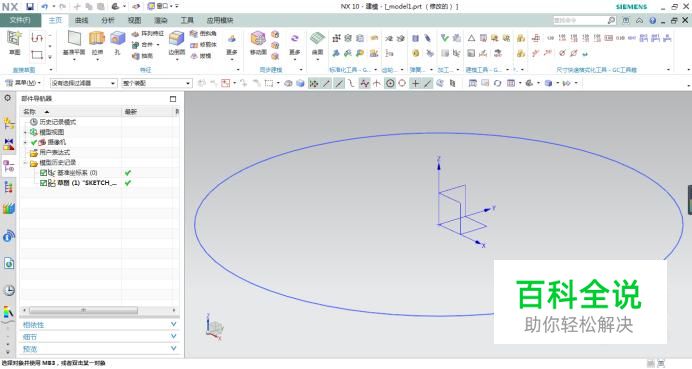Toggle the intersection snap point button
Viewport: 692px width, 369px height.
(x=376, y=83)
